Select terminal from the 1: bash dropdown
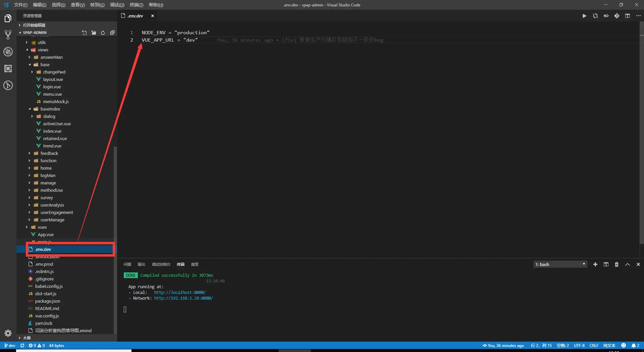The image size is (644, 352). click(x=560, y=264)
